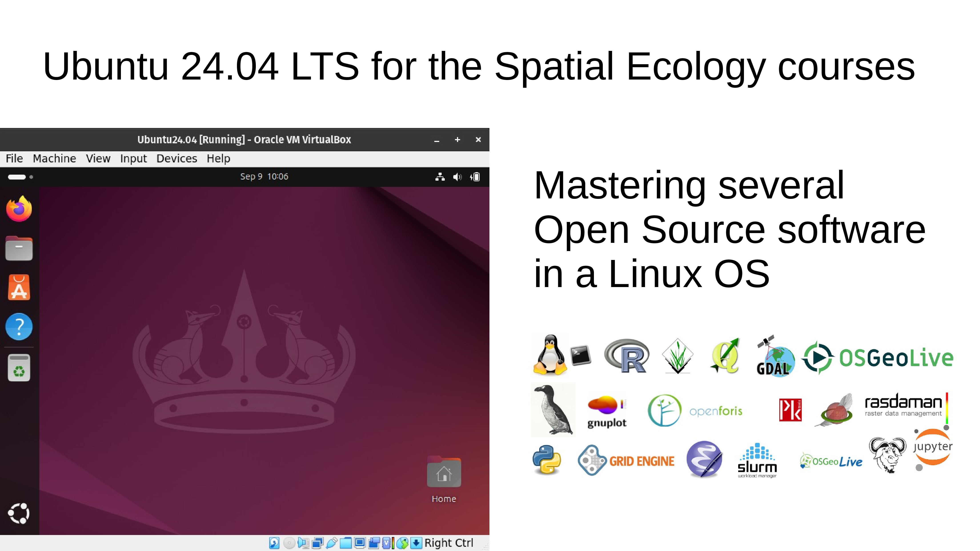Open the View menu

pyautogui.click(x=98, y=158)
